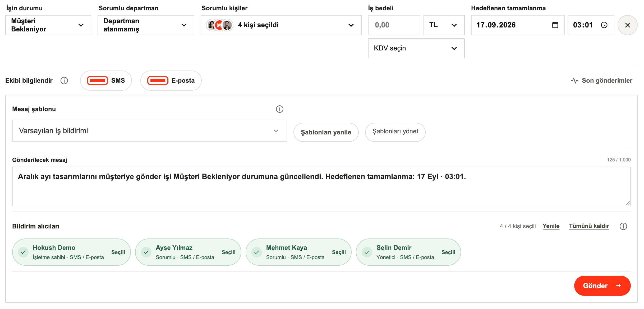Image resolution: width=644 pixels, height=309 pixels.
Task: Toggle the SMS notification switch
Action: [98, 81]
